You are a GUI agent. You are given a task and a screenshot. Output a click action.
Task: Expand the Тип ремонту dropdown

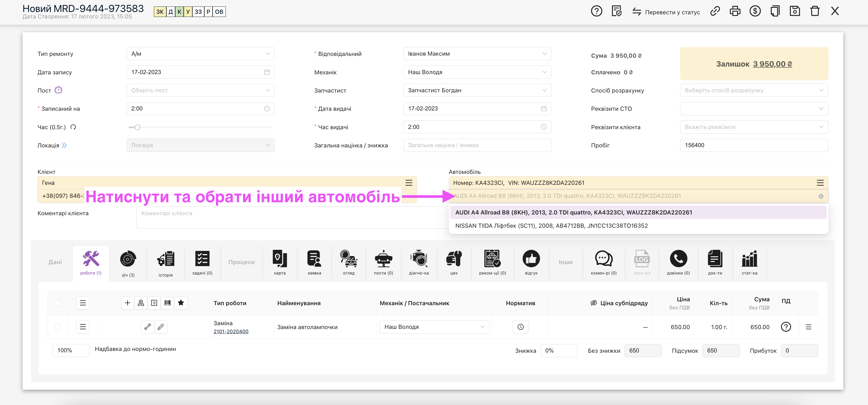click(x=200, y=54)
